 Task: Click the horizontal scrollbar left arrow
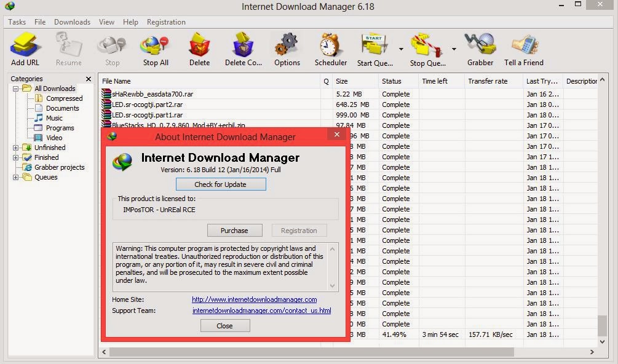[x=104, y=352]
